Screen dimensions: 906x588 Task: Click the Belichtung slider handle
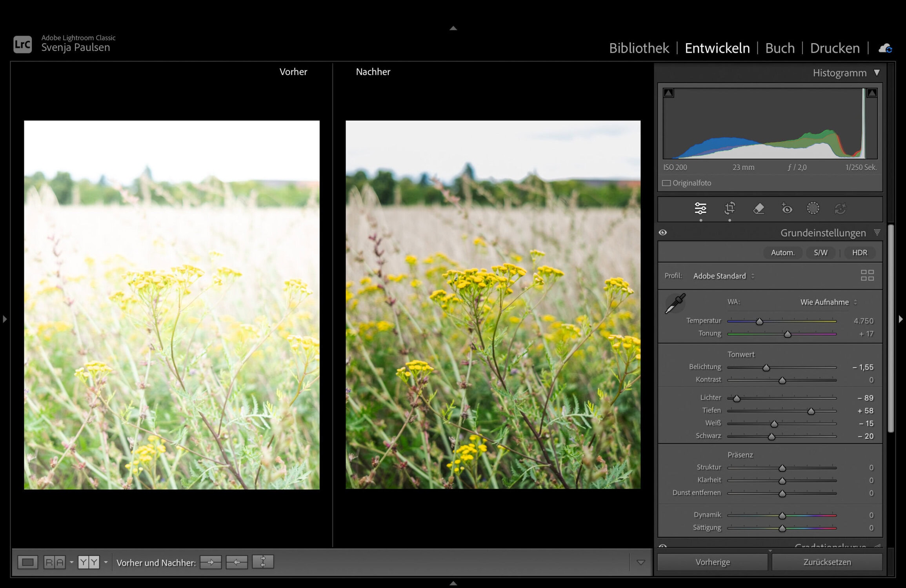[x=766, y=368]
